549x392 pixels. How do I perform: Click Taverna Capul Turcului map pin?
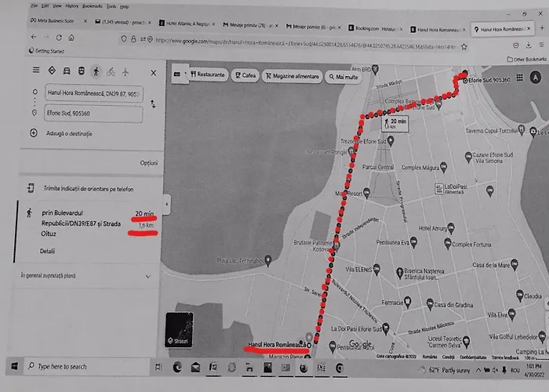(x=522, y=130)
